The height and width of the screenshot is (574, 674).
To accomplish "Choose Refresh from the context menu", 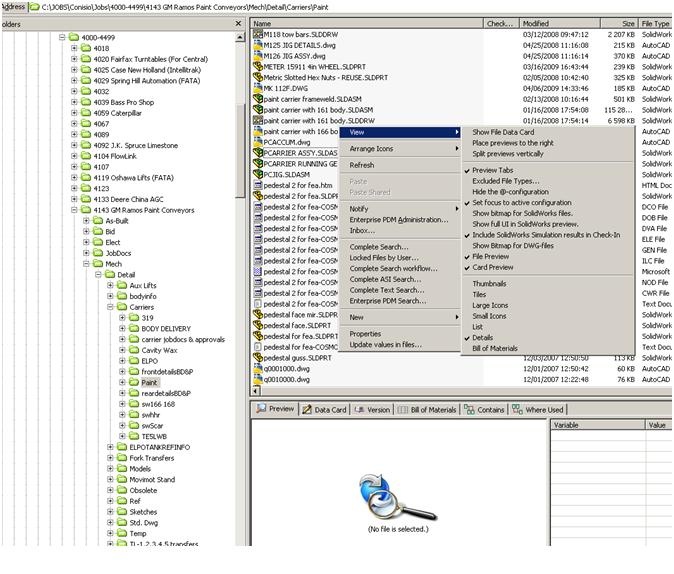I will click(400, 165).
